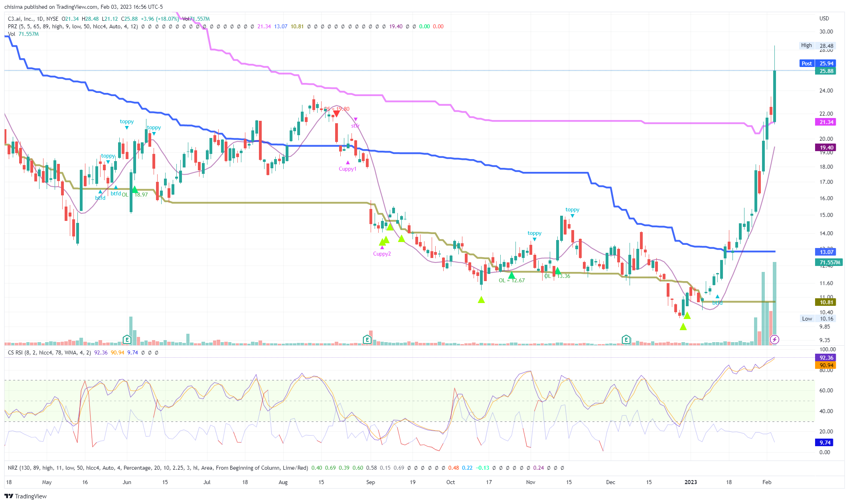Screen dimensions: 849x504
Task: Click the earnings E icon near June
Action: pos(127,340)
